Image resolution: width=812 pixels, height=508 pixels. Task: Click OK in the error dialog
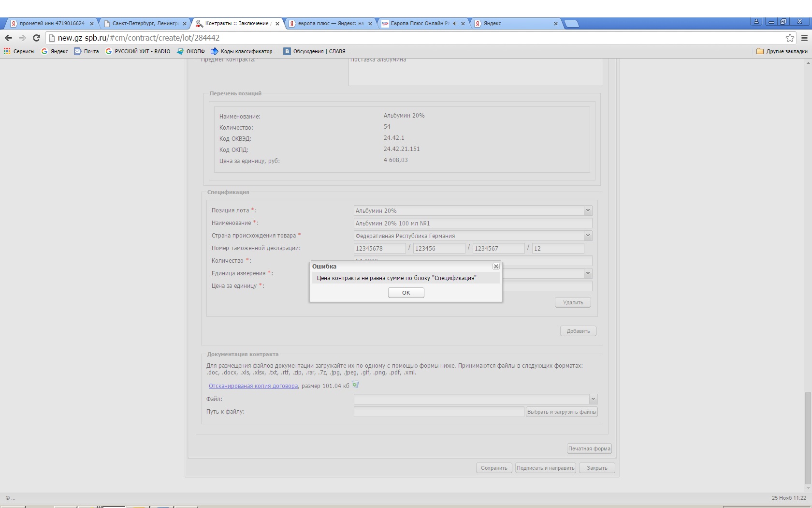[x=406, y=293]
